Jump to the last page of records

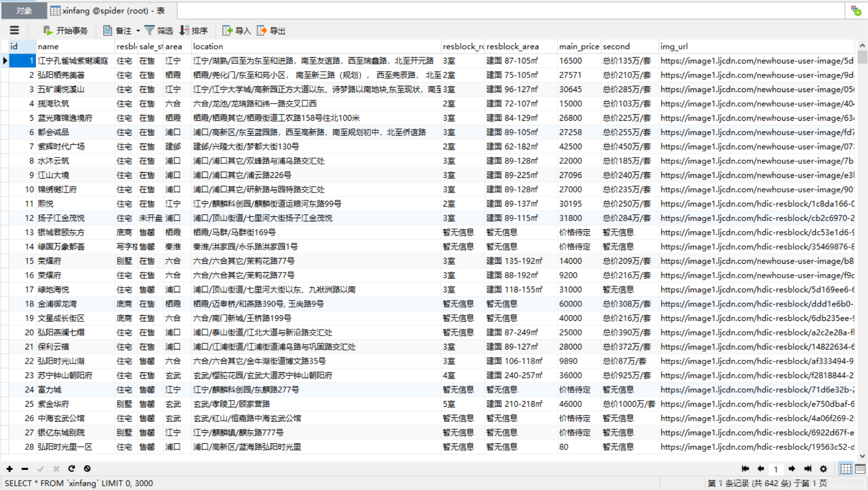(x=808, y=469)
